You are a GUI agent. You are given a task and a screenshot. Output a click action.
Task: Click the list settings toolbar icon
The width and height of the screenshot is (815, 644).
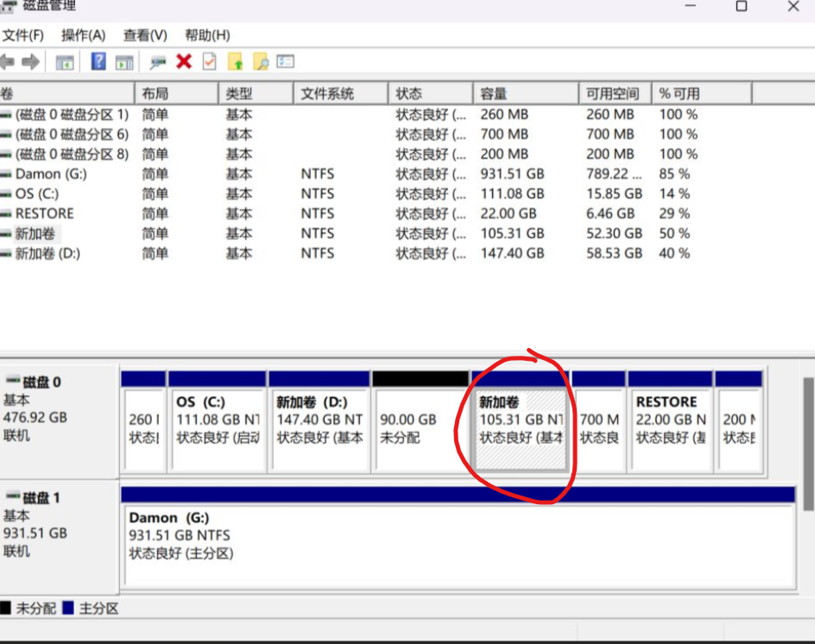tap(286, 61)
